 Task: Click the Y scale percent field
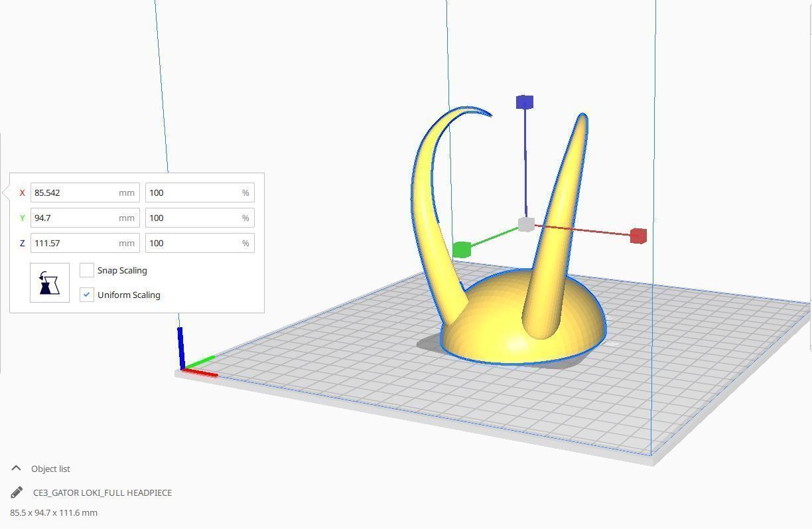point(200,218)
